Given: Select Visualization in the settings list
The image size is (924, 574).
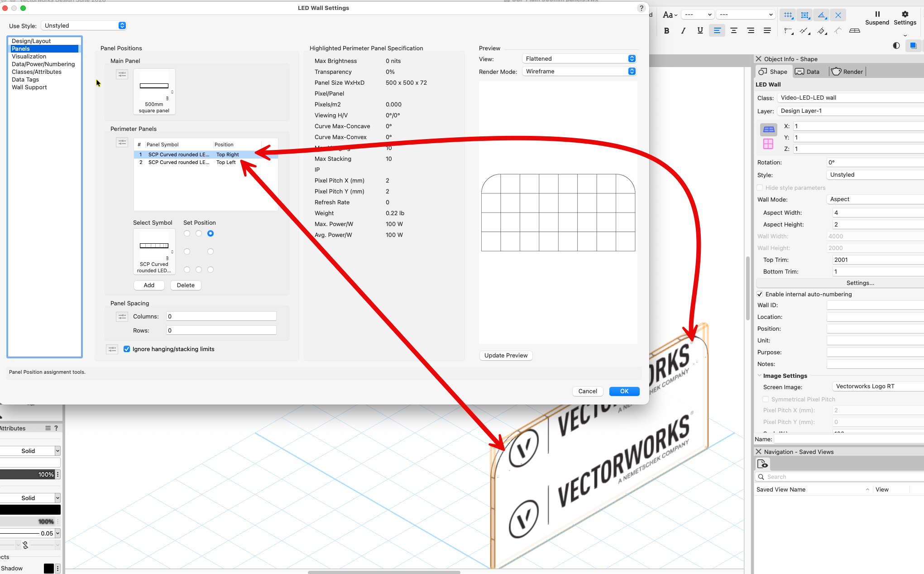Looking at the screenshot, I should point(29,57).
